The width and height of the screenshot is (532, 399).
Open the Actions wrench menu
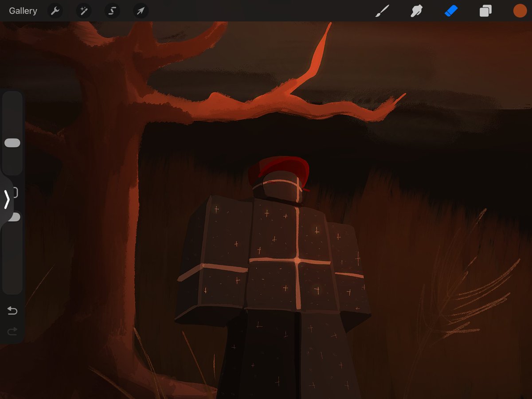(x=55, y=11)
